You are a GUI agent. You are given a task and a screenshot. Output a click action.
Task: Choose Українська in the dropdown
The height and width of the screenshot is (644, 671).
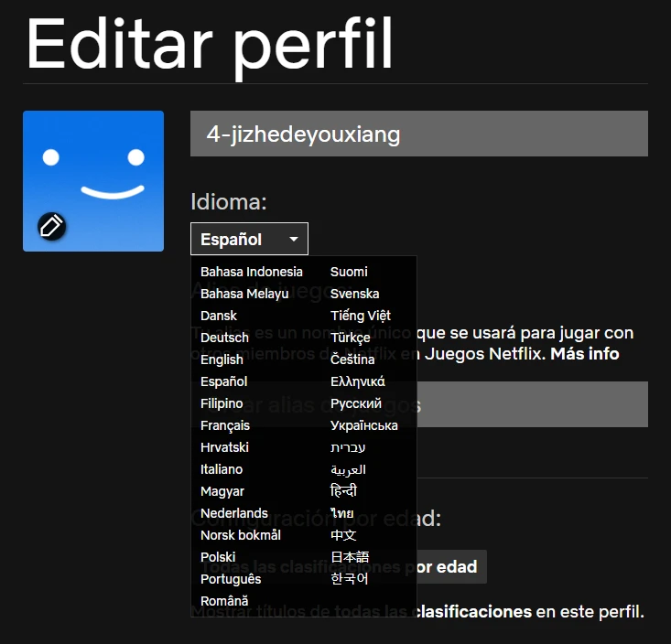363,425
